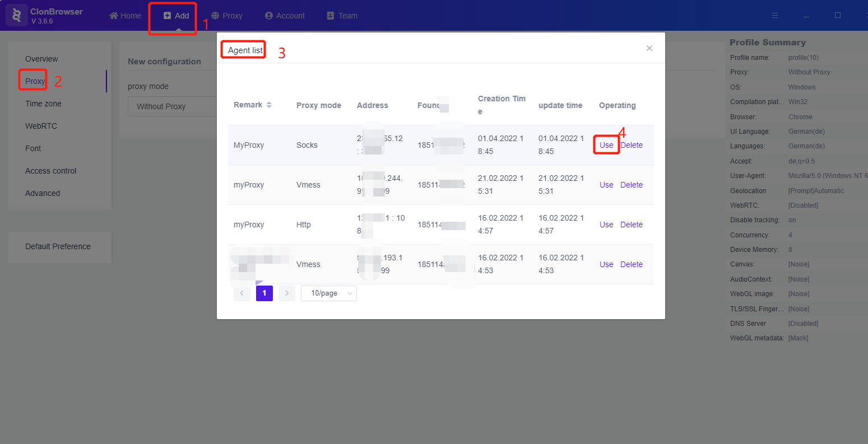Select Font in the sidebar
The width and height of the screenshot is (868, 444).
click(x=33, y=148)
